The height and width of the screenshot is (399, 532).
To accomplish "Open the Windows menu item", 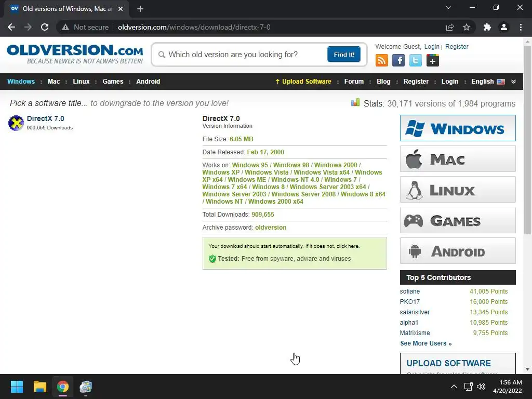I will (21, 82).
